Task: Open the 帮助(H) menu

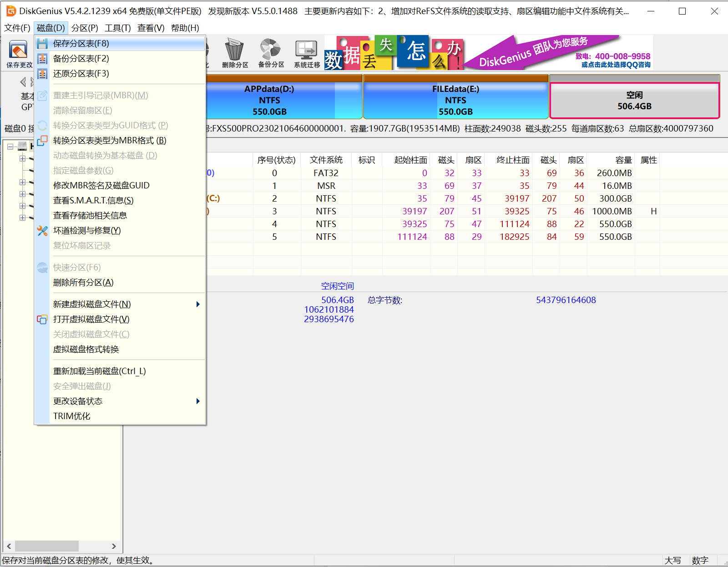Action: [185, 28]
